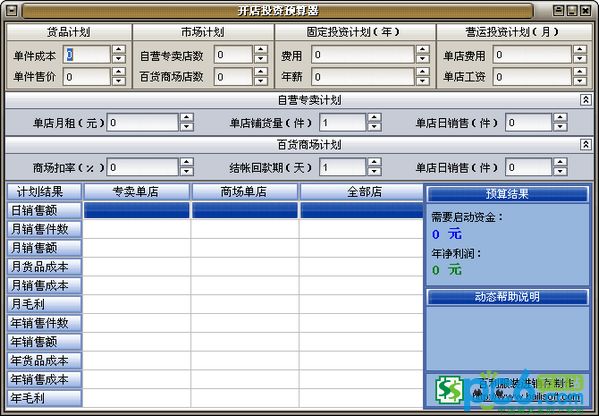
Task: Increase 单店工资 with up arrow
Action: (x=580, y=72)
